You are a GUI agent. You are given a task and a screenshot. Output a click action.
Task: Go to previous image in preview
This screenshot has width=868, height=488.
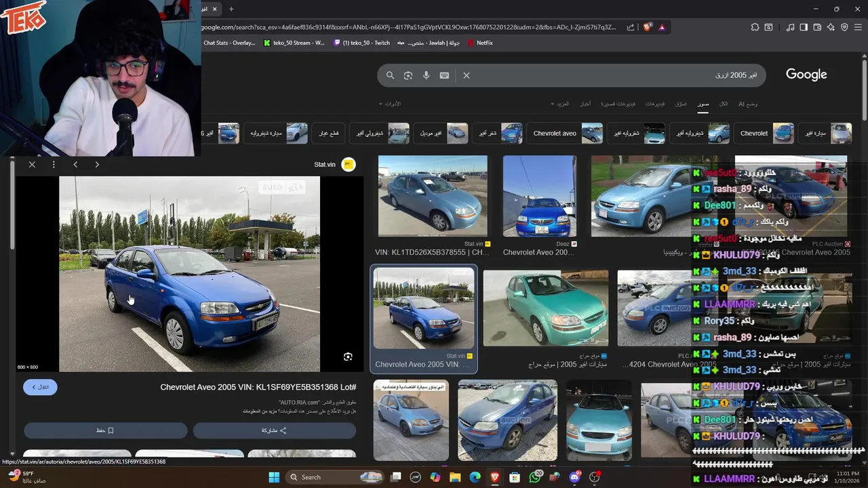(x=75, y=164)
